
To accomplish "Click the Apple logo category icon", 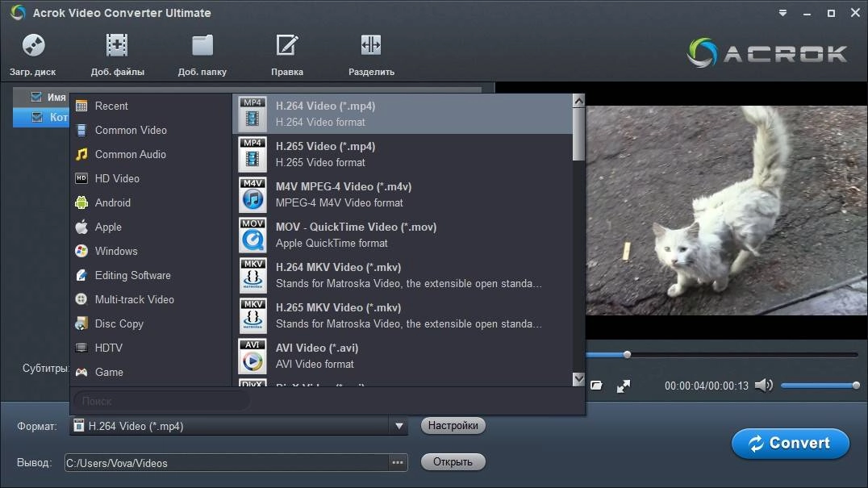I will (x=81, y=227).
